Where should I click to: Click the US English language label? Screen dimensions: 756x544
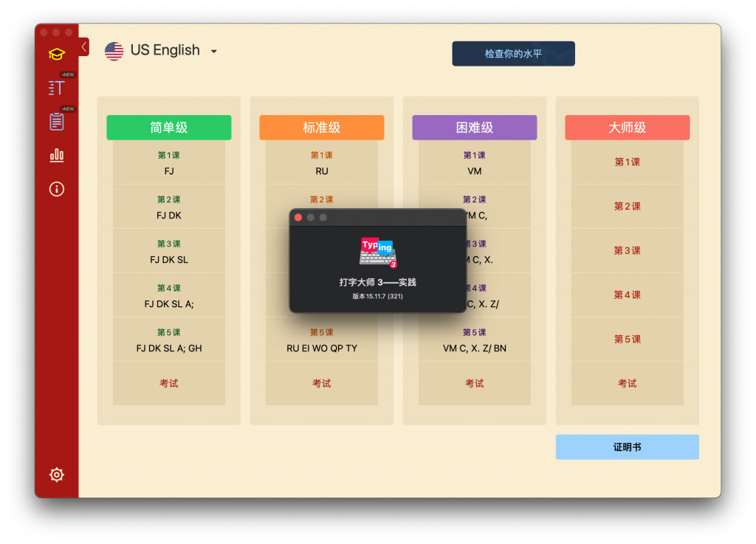coord(165,50)
